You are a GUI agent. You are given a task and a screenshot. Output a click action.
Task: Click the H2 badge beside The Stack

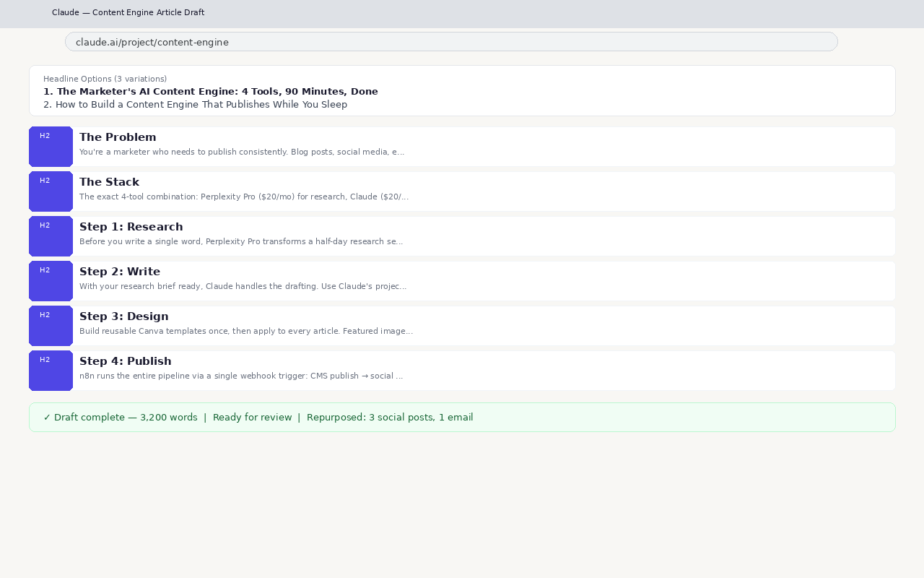[x=51, y=191]
